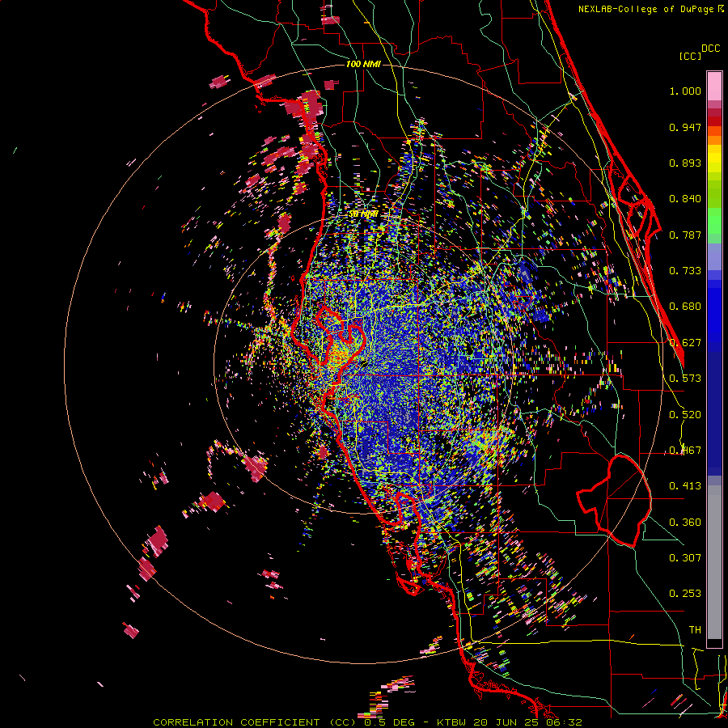Select the 0.947 scale value
This screenshot has height=728, width=728.
point(685,127)
